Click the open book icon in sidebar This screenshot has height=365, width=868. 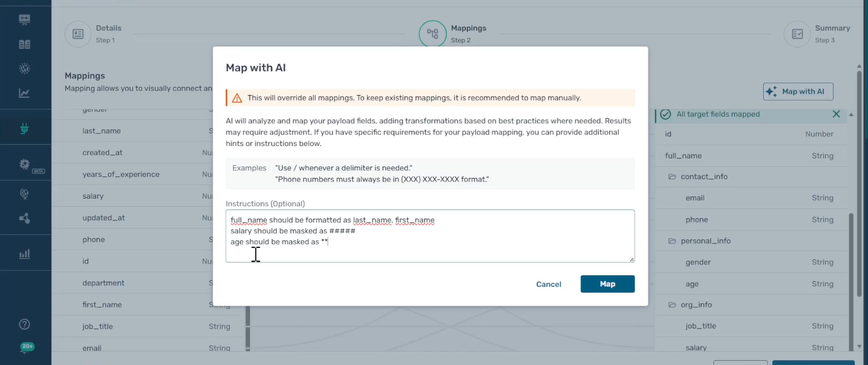tap(24, 44)
